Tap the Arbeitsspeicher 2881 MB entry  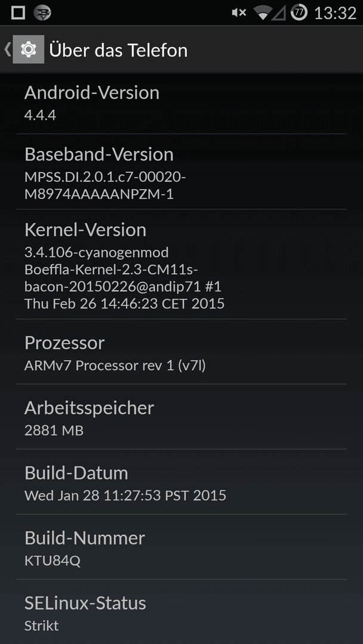(x=181, y=417)
